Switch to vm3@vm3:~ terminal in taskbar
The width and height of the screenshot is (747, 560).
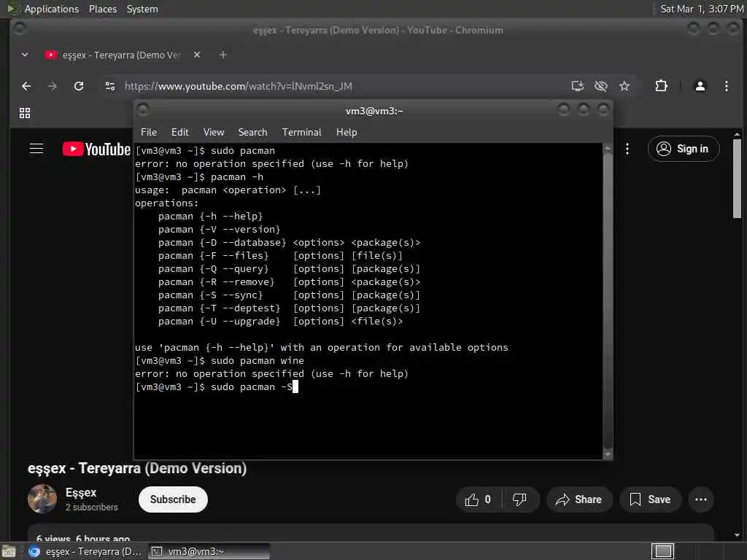(209, 551)
